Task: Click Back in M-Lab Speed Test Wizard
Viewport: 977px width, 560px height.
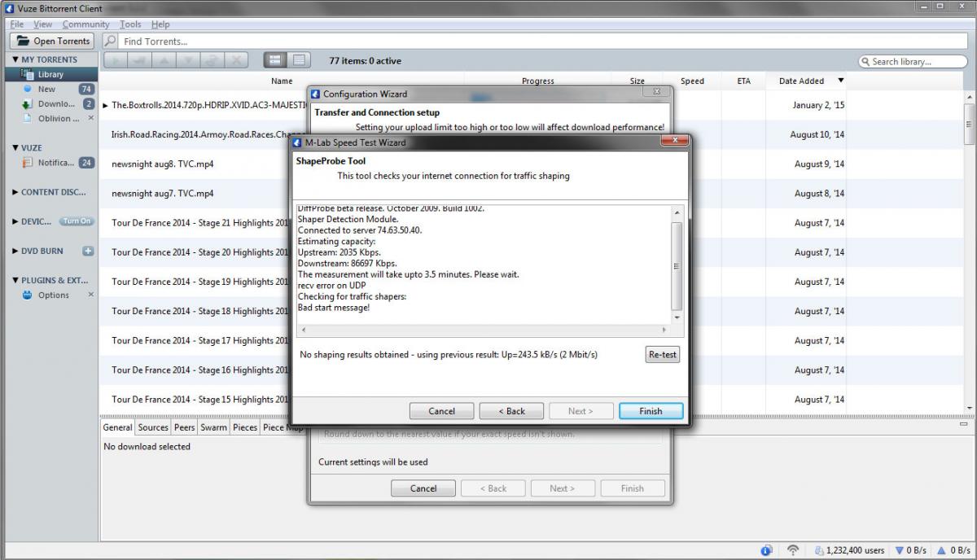Action: pos(511,411)
